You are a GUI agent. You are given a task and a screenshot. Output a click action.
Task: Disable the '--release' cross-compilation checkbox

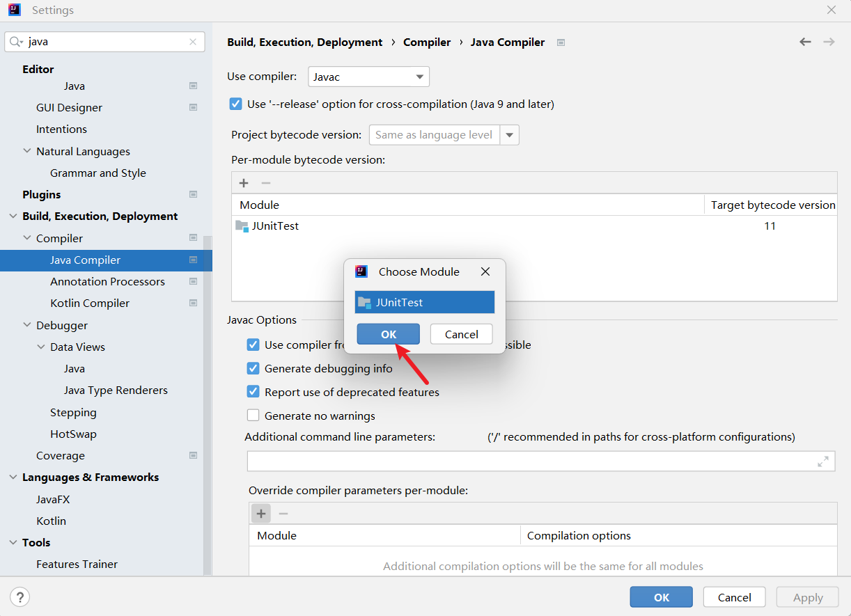click(x=236, y=104)
